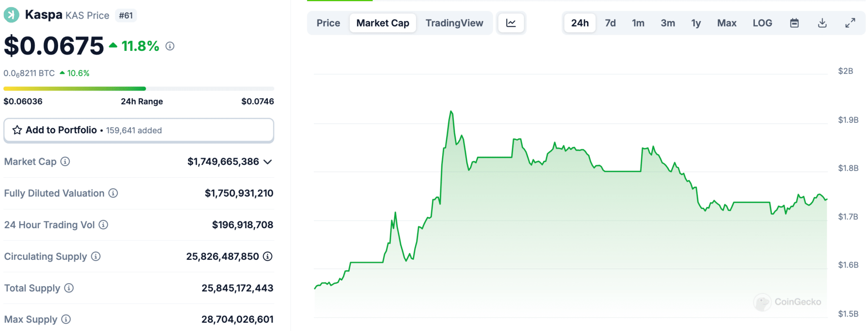Switch to the Price chart tab
868x331 pixels.
click(328, 23)
